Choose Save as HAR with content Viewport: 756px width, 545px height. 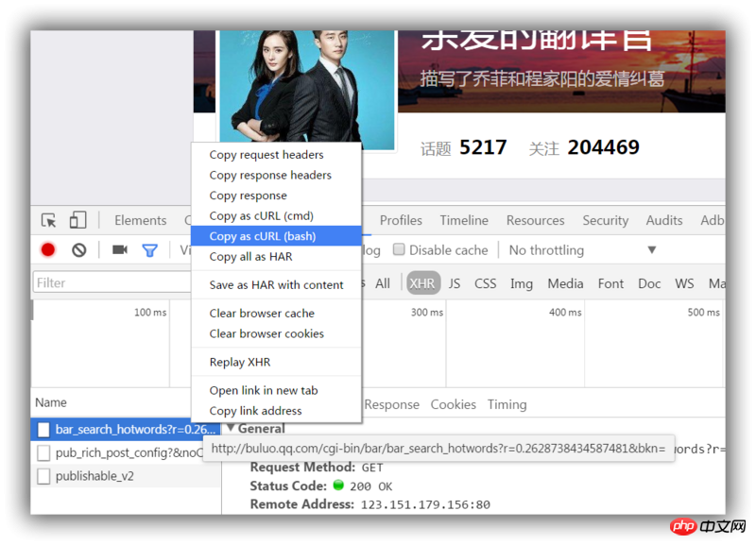(276, 285)
